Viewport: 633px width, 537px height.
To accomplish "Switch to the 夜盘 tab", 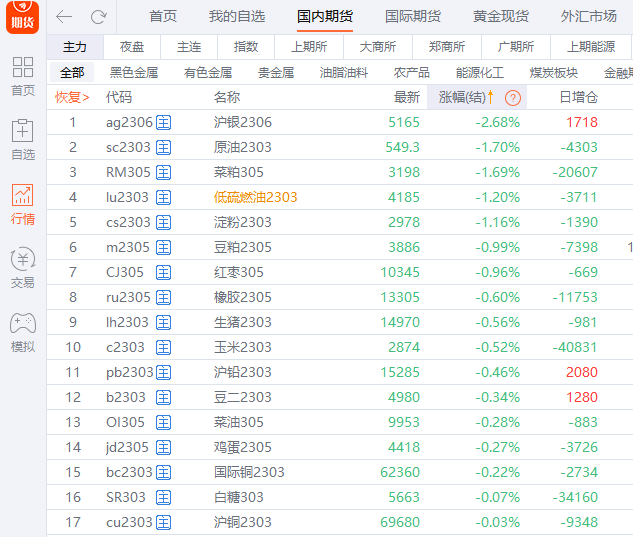I will click(132, 47).
